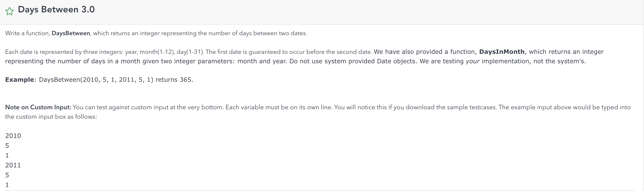Click the bold 'DaysInMonth' function name
The height and width of the screenshot is (191, 644).
502,52
